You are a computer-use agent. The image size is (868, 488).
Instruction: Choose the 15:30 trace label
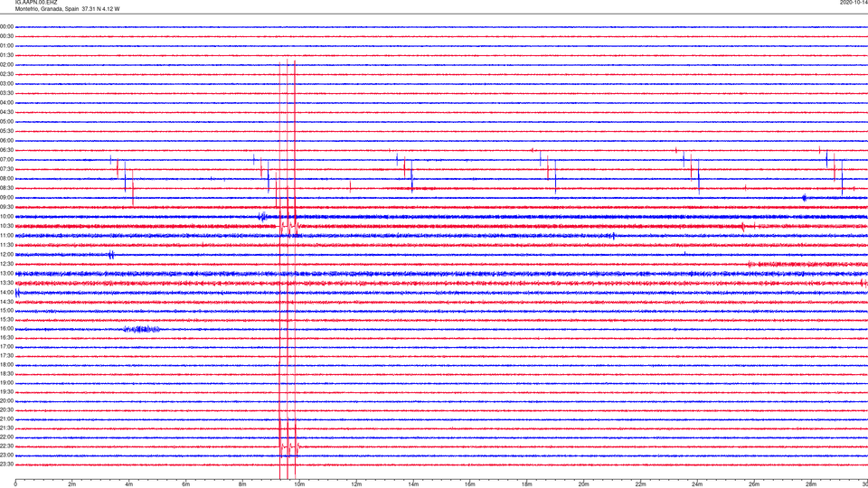pos(6,319)
